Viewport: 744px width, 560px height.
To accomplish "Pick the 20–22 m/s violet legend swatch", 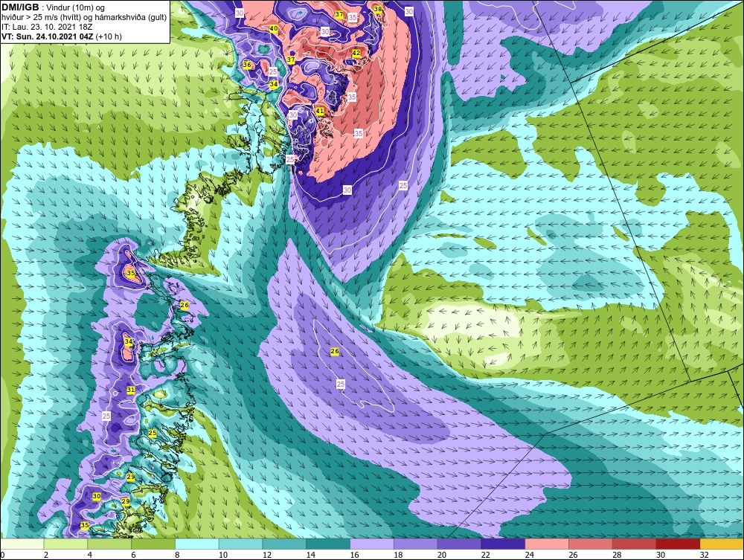I will [459, 544].
